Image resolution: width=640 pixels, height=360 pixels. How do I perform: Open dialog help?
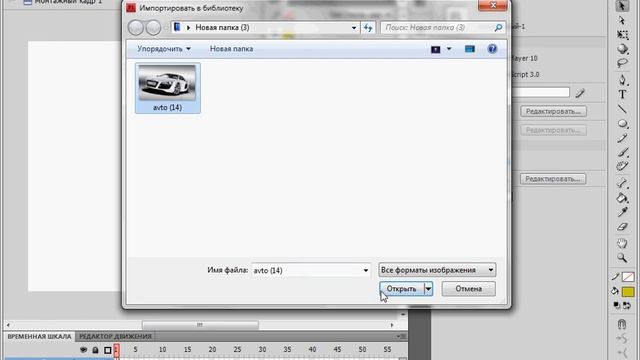pyautogui.click(x=492, y=49)
